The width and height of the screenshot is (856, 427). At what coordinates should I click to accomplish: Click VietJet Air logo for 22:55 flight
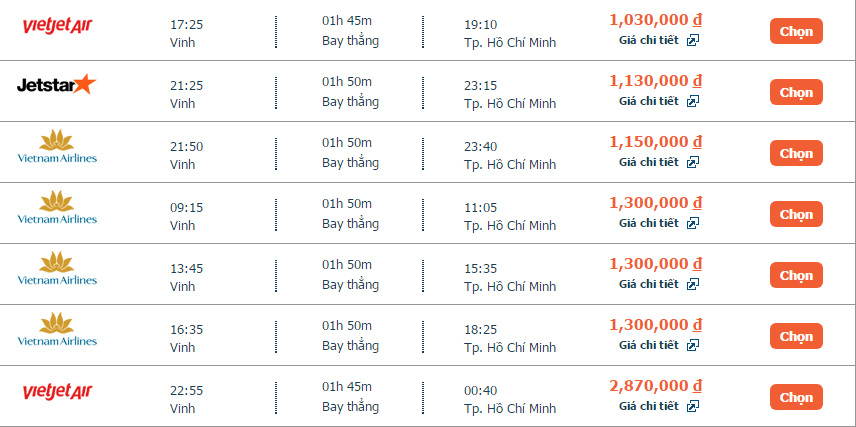click(x=57, y=391)
